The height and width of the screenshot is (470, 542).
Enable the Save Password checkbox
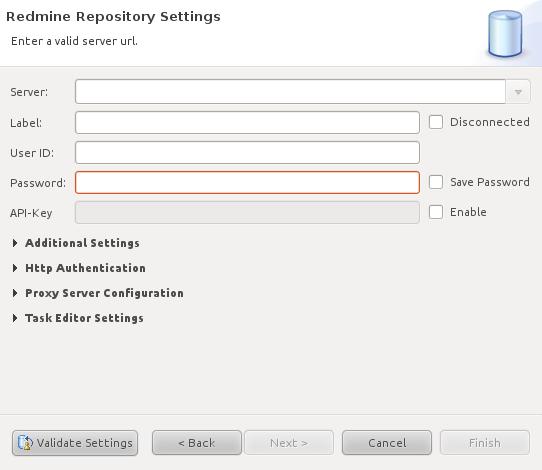pyautogui.click(x=436, y=182)
